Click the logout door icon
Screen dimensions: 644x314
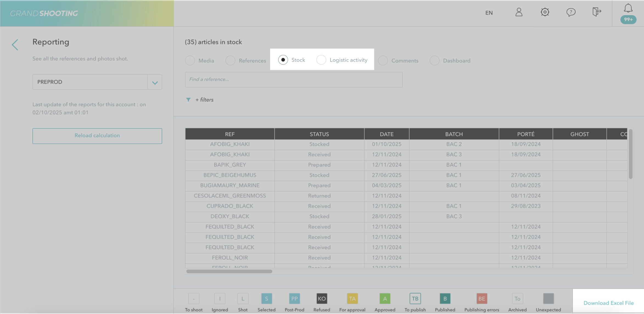pyautogui.click(x=597, y=12)
